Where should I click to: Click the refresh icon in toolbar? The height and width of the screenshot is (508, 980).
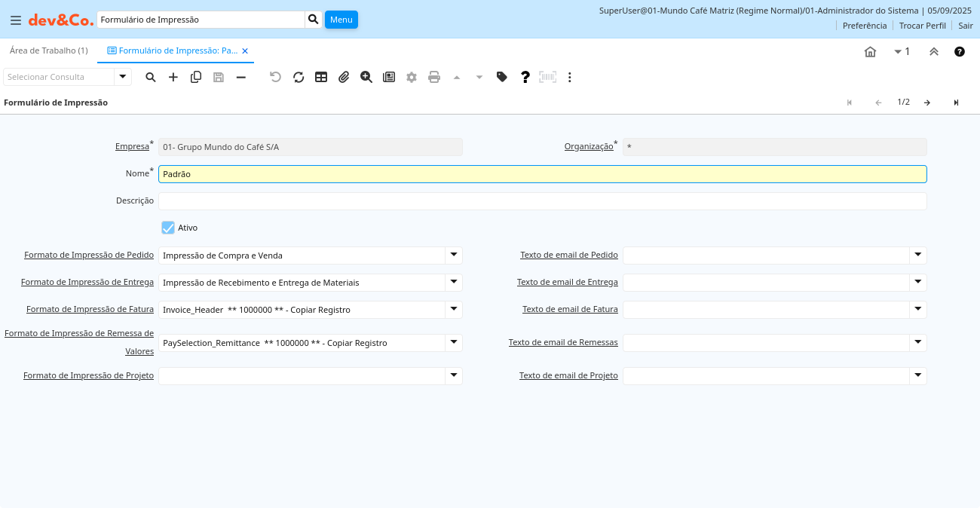coord(299,77)
